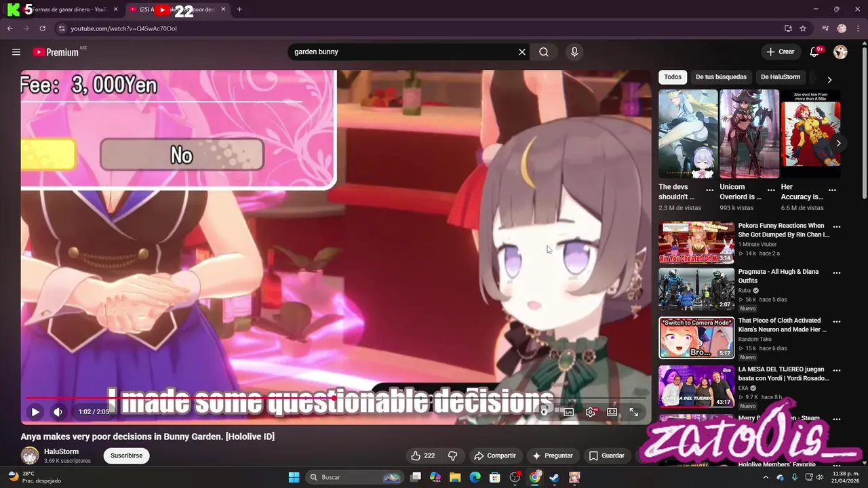Viewport: 868px width, 488px height.
Task: Show hidden system tray icons chevron
Action: 766,477
